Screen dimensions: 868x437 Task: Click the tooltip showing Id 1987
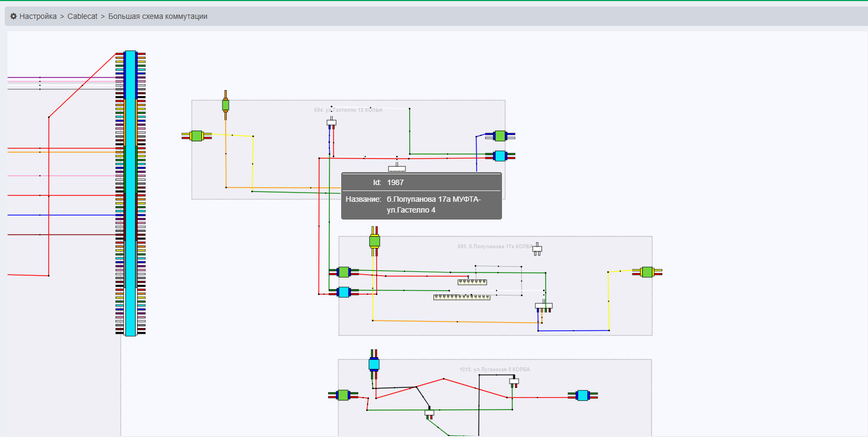421,196
